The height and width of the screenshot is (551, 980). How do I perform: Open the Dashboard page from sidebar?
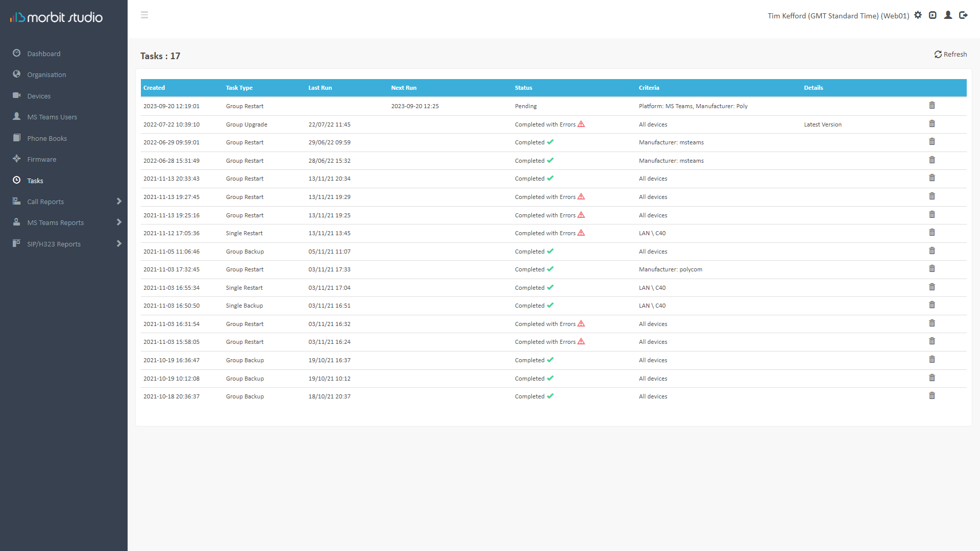coord(44,54)
